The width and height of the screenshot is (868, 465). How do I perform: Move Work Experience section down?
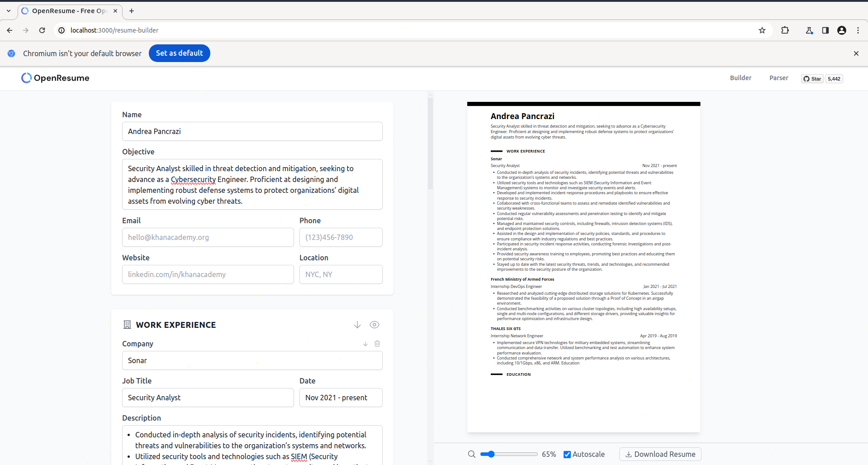357,325
